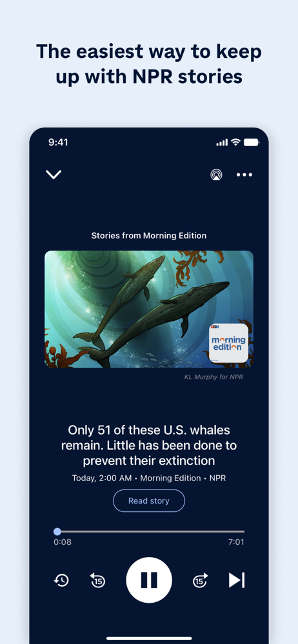The width and height of the screenshot is (298, 644).
Task: Tap the whale story headline text
Action: (x=149, y=445)
